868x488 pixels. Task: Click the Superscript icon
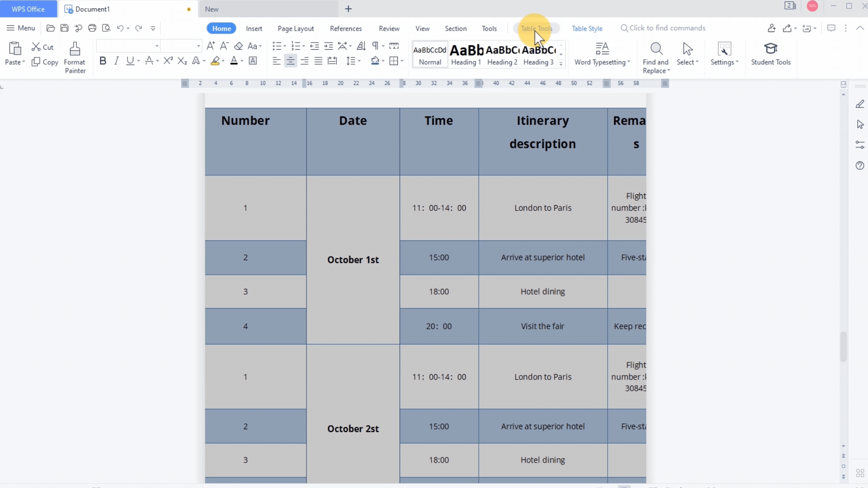click(168, 61)
